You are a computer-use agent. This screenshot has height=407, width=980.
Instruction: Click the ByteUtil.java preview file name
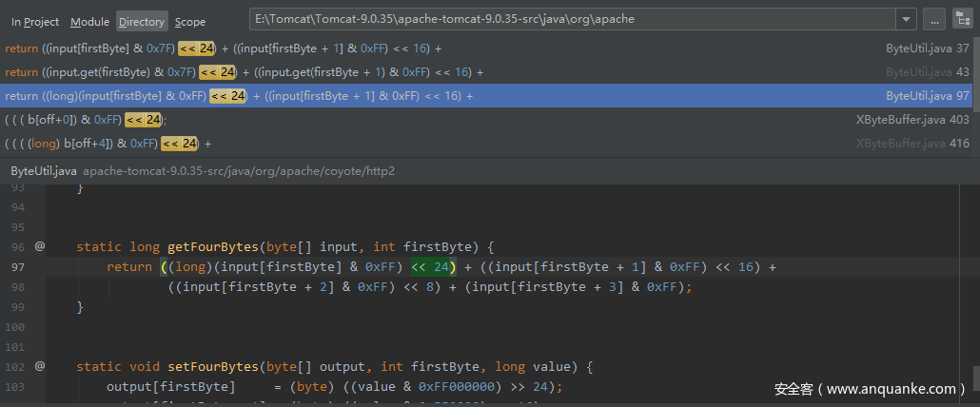tap(44, 171)
